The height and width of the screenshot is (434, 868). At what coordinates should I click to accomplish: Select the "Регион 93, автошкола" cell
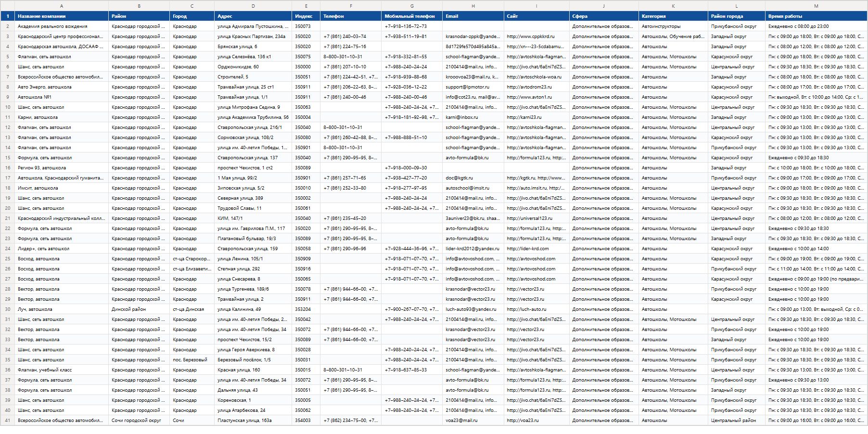tap(62, 167)
